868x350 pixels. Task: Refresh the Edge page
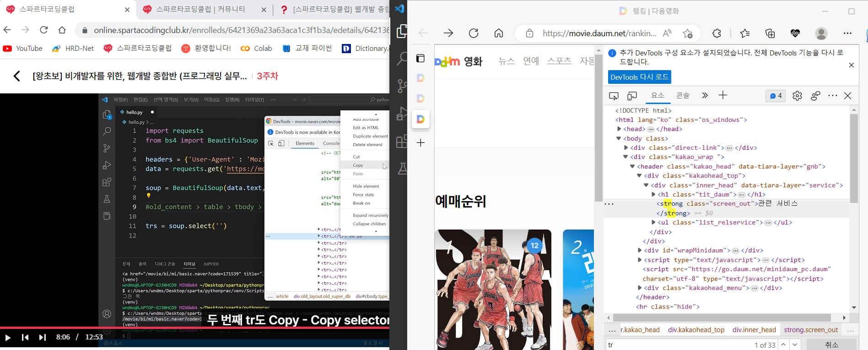474,33
